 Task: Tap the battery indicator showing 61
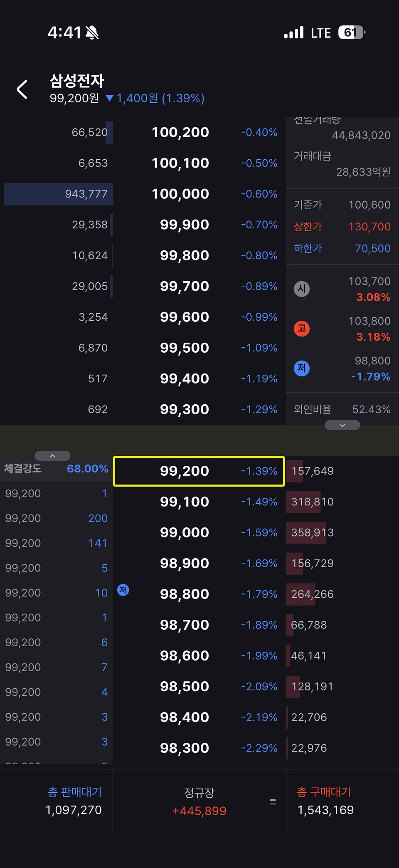352,32
